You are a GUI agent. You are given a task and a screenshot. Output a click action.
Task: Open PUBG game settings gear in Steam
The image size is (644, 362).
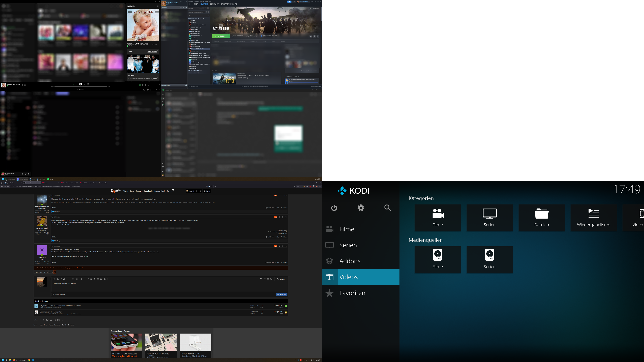(311, 36)
